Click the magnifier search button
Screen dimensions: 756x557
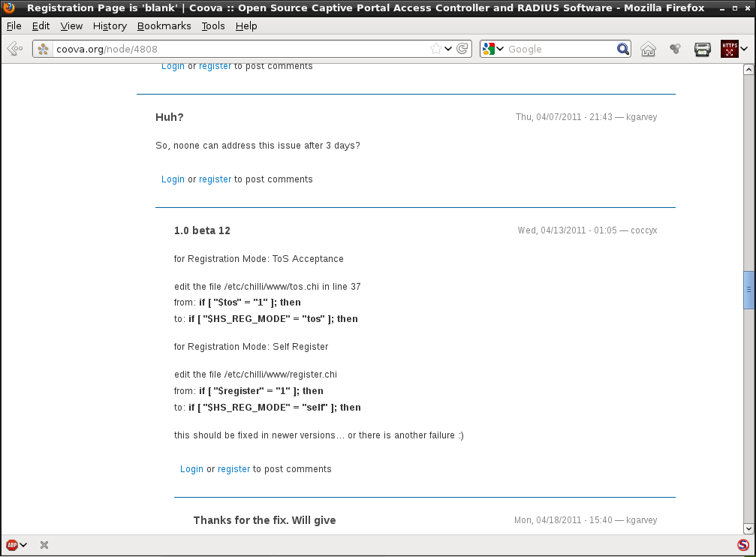pos(623,49)
